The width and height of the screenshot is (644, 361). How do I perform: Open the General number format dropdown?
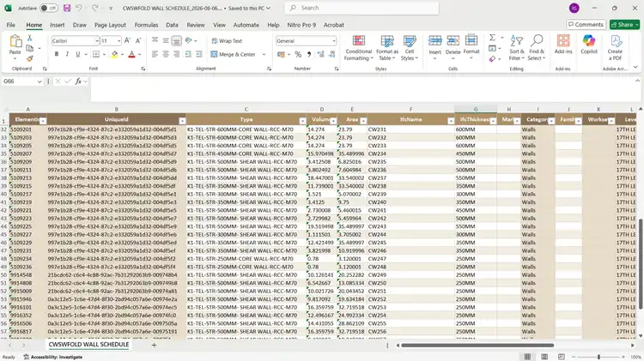333,41
